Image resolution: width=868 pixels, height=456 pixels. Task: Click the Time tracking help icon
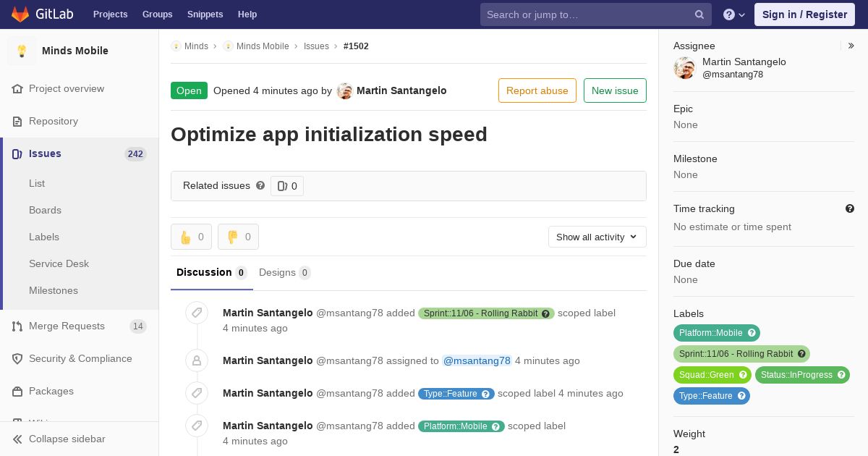850,208
